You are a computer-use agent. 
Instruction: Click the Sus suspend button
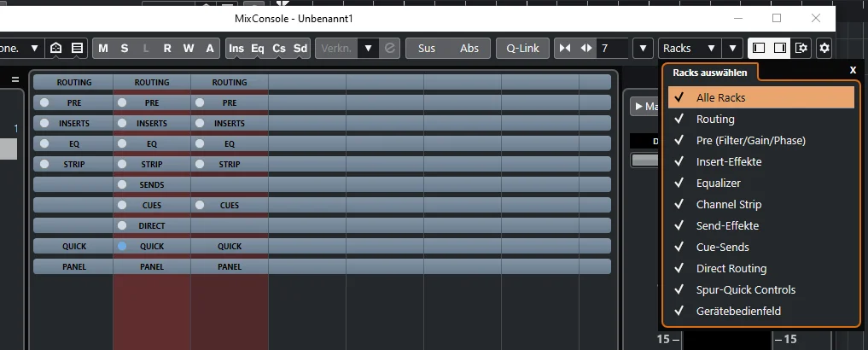tap(426, 48)
